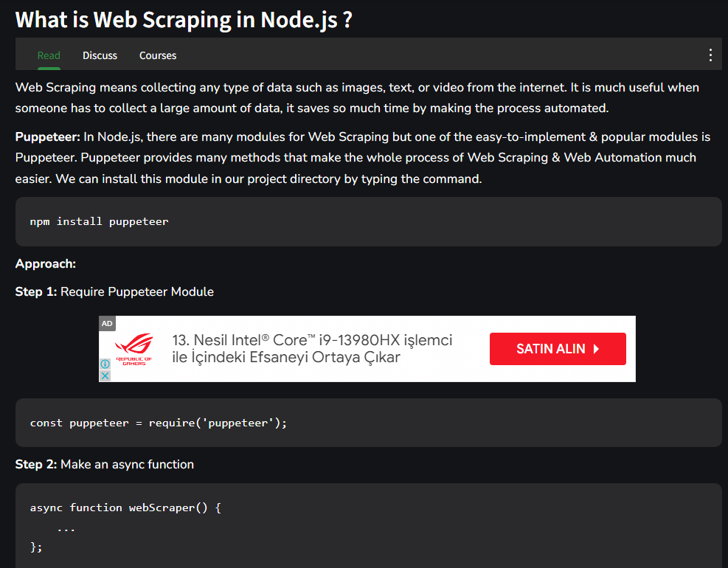728x568 pixels.
Task: Click the gray AD label badge
Action: [107, 323]
